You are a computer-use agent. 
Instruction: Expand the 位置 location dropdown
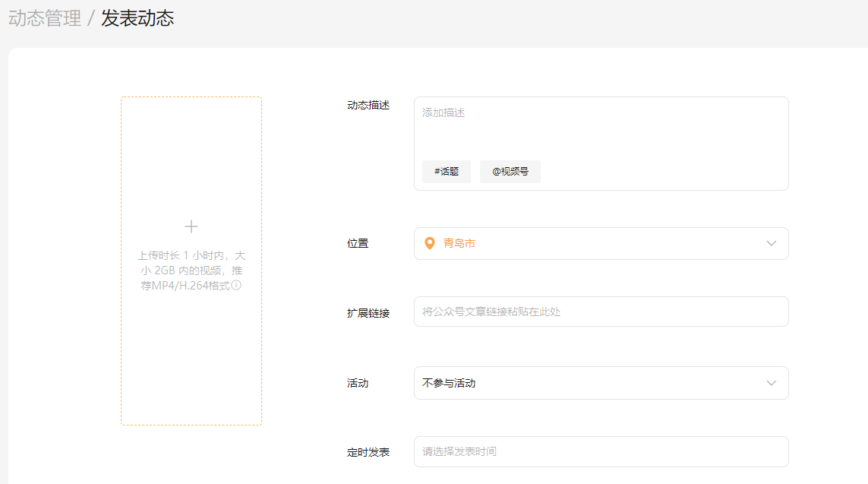click(x=601, y=243)
